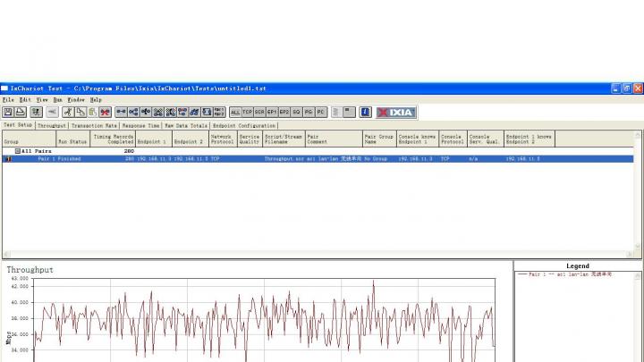The width and height of the screenshot is (644, 362).
Task: Click the Group column header
Action: pyautogui.click(x=29, y=139)
